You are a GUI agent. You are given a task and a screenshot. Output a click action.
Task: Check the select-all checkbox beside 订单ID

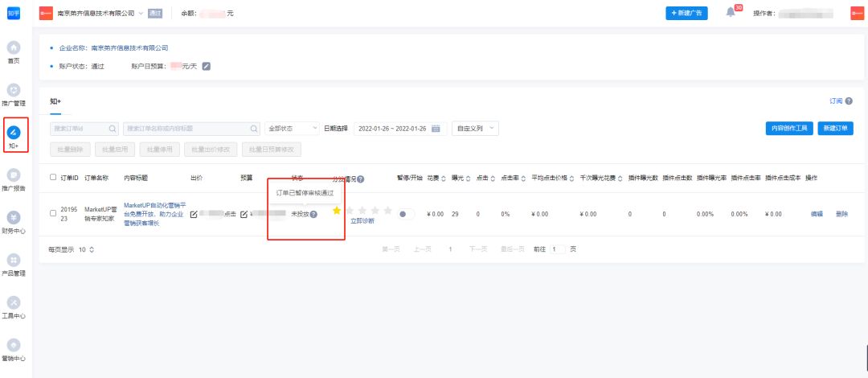point(53,177)
